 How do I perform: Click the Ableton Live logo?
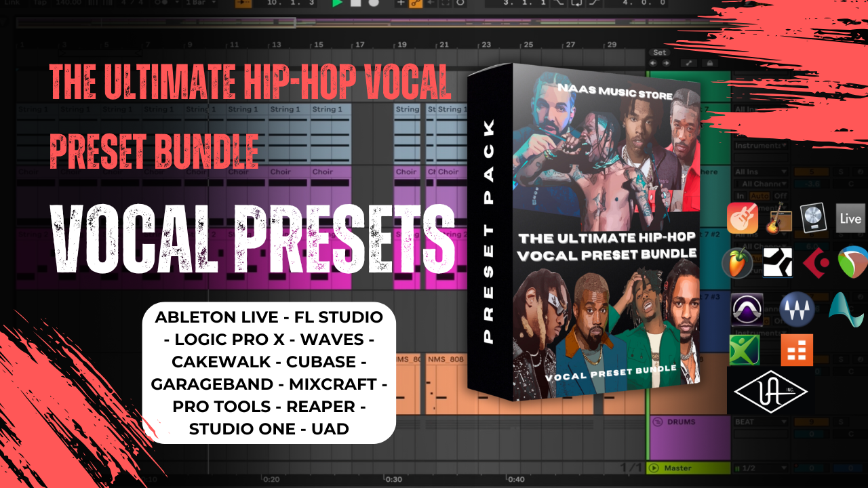click(850, 218)
